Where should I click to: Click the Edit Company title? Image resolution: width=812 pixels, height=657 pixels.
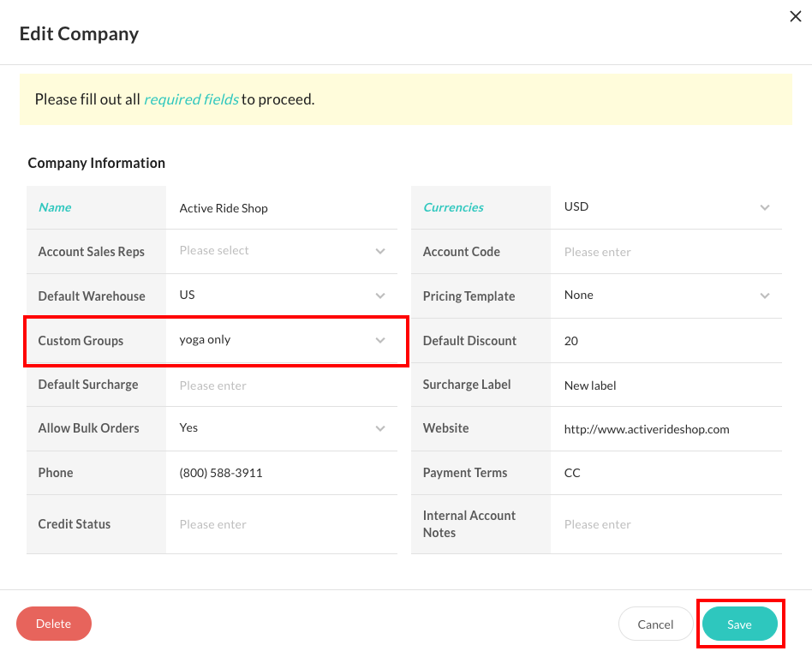tap(80, 33)
